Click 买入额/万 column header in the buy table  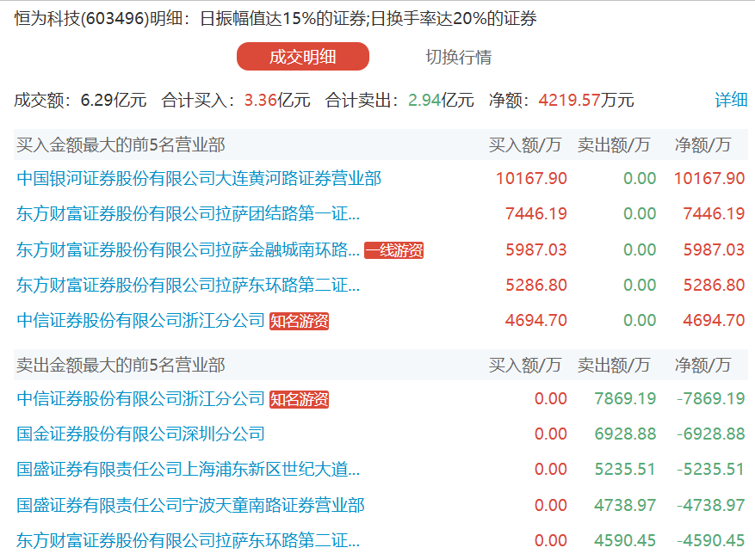(x=525, y=145)
